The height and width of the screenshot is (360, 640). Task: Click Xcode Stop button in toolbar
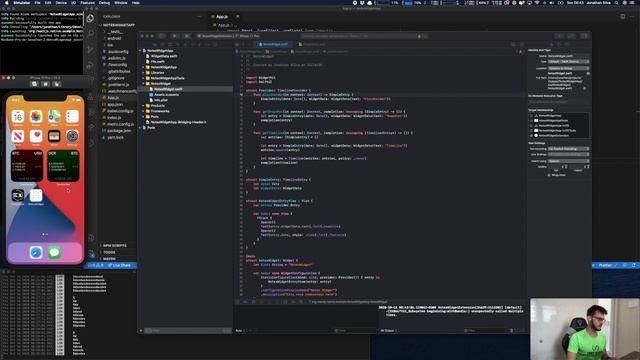[x=187, y=36]
